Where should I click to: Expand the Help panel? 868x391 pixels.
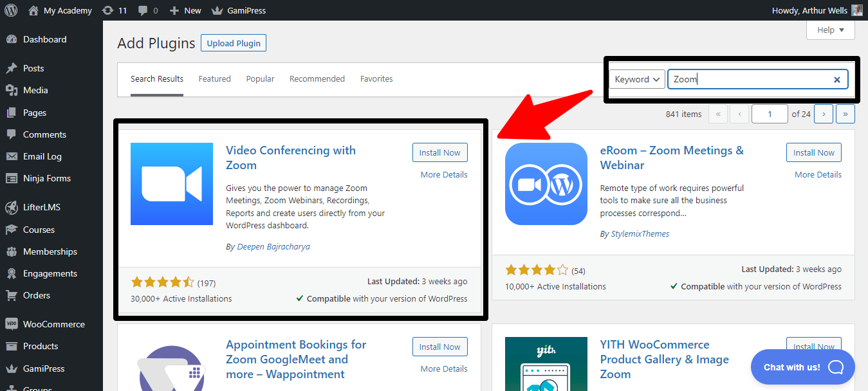click(x=830, y=30)
